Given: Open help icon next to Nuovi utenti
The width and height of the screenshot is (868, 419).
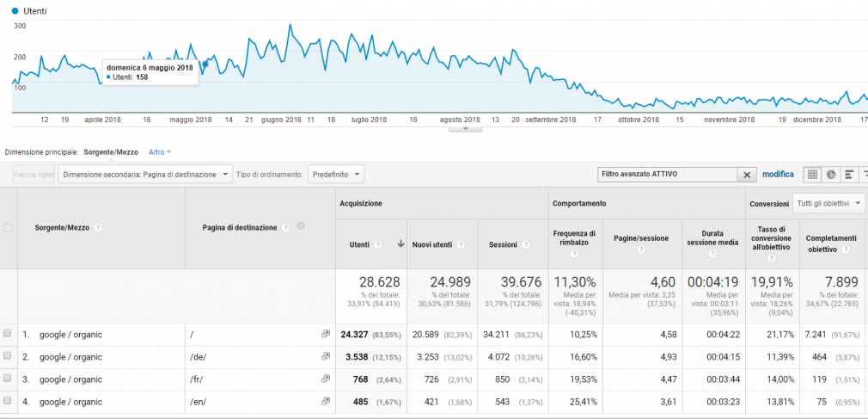Looking at the screenshot, I should 461,244.
